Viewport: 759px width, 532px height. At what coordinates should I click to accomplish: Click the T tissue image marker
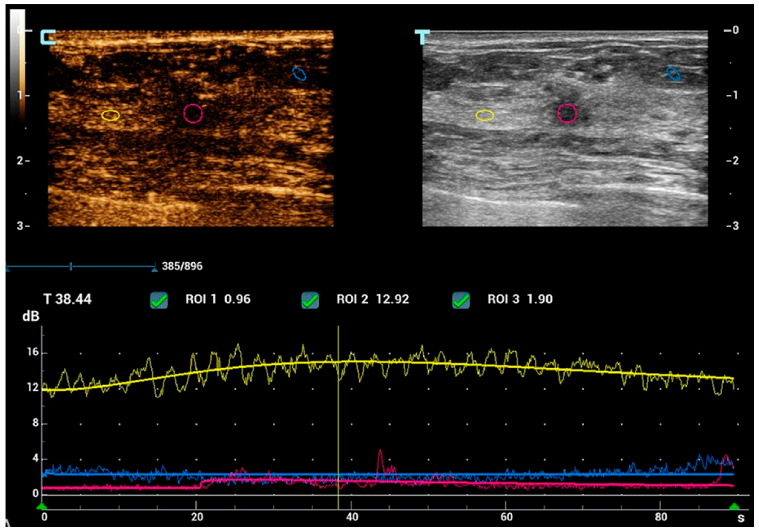click(x=422, y=37)
